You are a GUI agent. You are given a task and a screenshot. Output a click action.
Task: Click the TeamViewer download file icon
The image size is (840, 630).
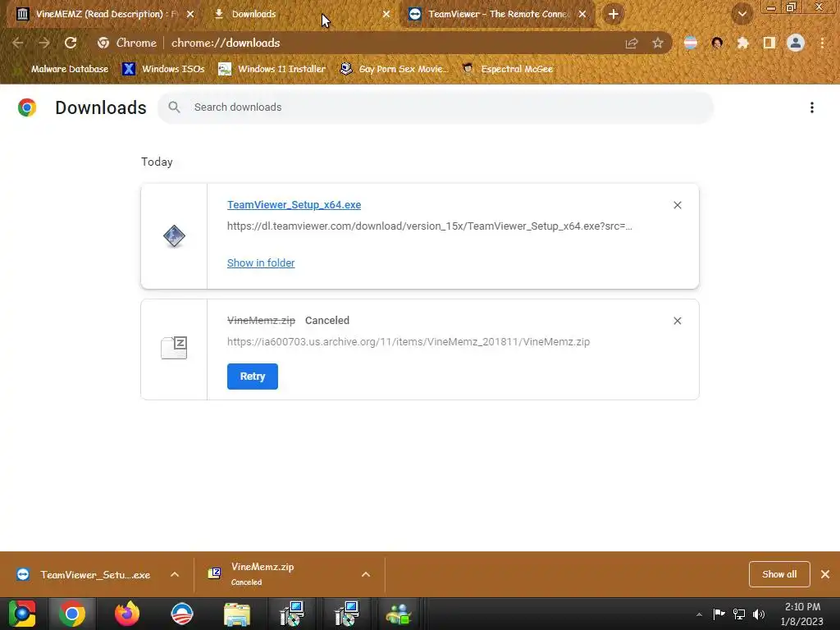pos(174,236)
